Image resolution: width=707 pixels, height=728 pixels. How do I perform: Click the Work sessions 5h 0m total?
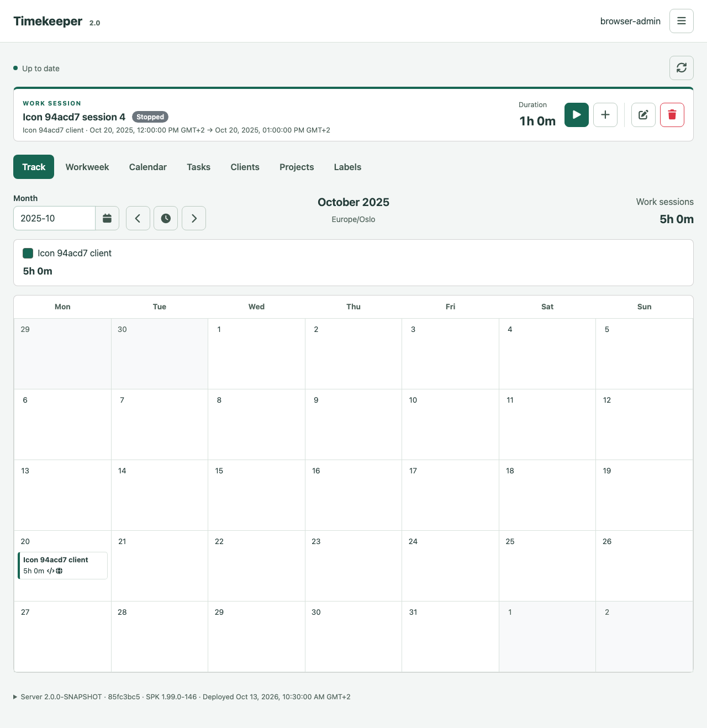(x=677, y=219)
